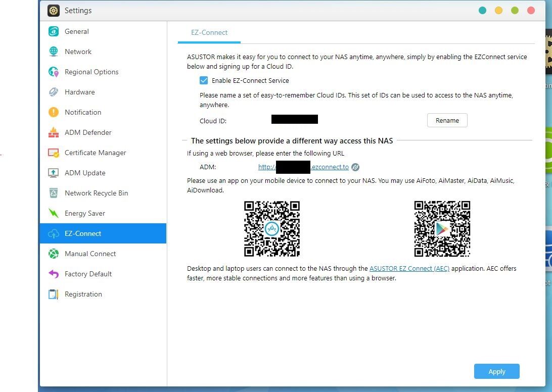
Task: Switch to the EZ-Connect tab
Action: pos(209,33)
